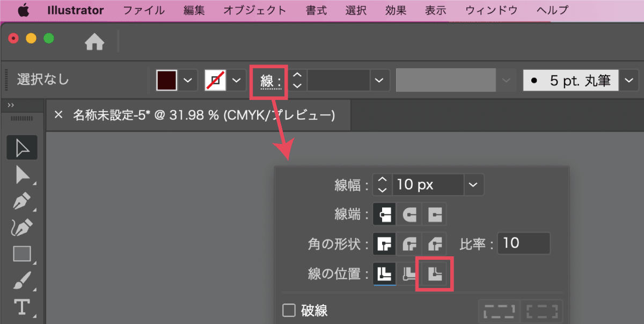Click the Home icon in the toolbar

[x=94, y=41]
